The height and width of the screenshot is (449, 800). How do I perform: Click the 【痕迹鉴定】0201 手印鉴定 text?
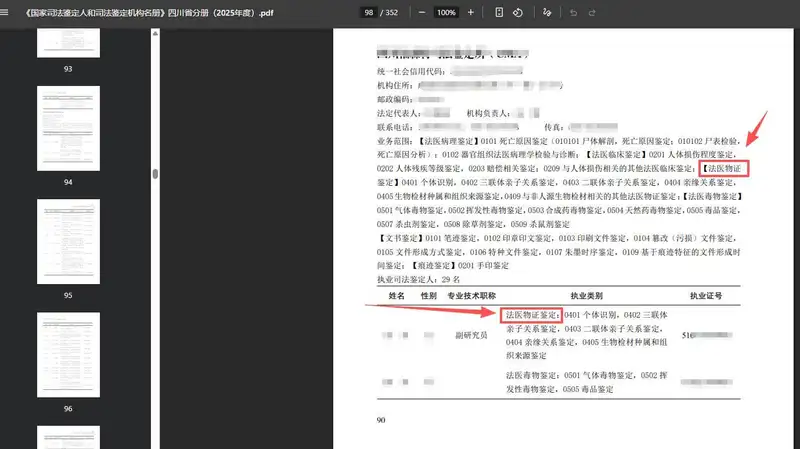[x=460, y=265]
